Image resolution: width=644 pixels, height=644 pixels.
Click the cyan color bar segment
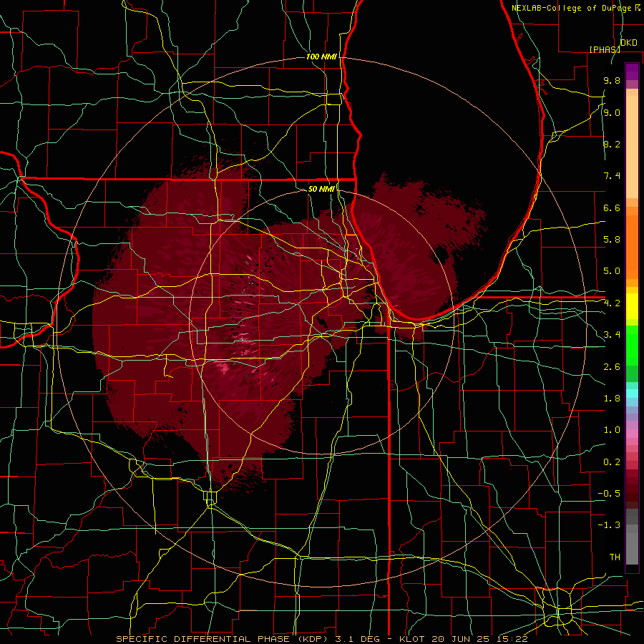point(632,394)
